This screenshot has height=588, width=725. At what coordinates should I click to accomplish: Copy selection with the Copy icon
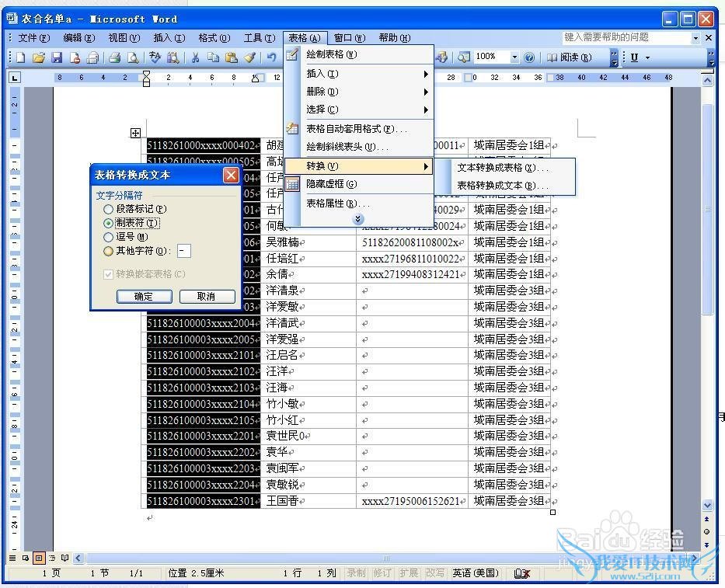(x=213, y=57)
